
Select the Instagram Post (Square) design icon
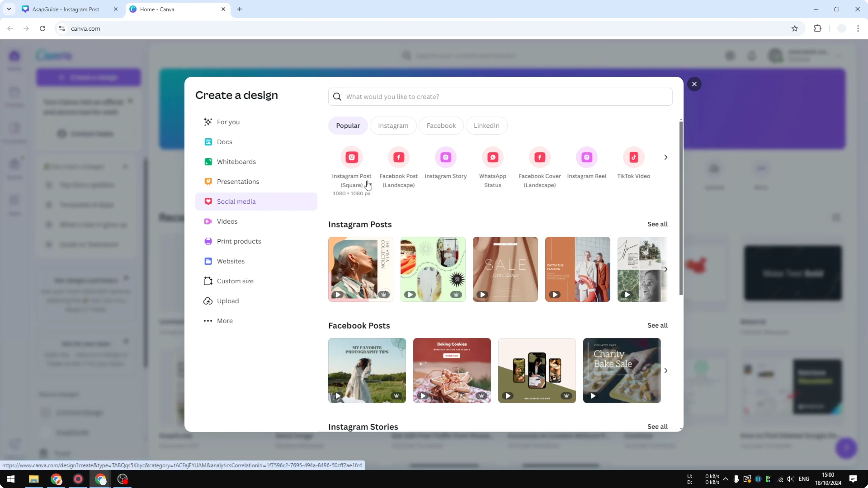pyautogui.click(x=351, y=157)
